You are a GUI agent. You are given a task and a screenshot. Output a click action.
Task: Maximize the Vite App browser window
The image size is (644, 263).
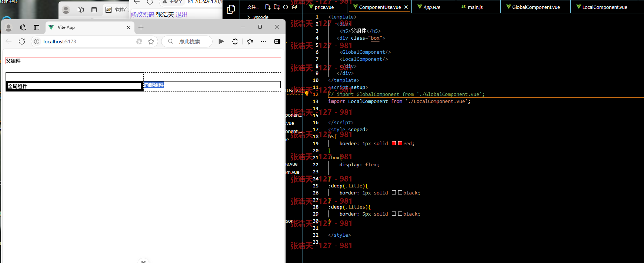[x=260, y=27]
